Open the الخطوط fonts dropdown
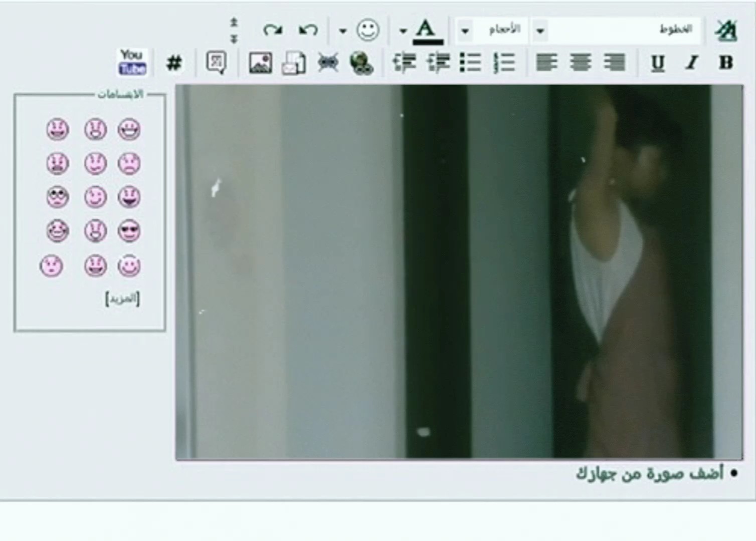Image resolution: width=756 pixels, height=541 pixels. 540,31
